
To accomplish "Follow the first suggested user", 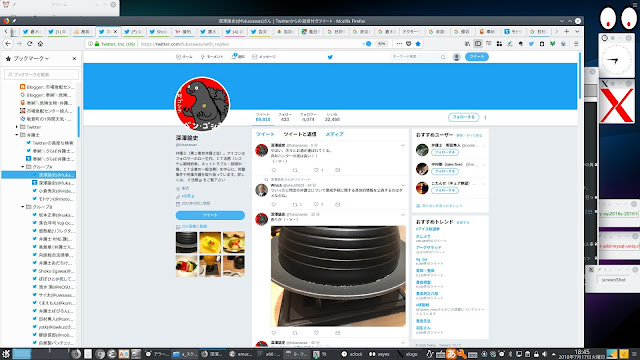I will (x=445, y=152).
